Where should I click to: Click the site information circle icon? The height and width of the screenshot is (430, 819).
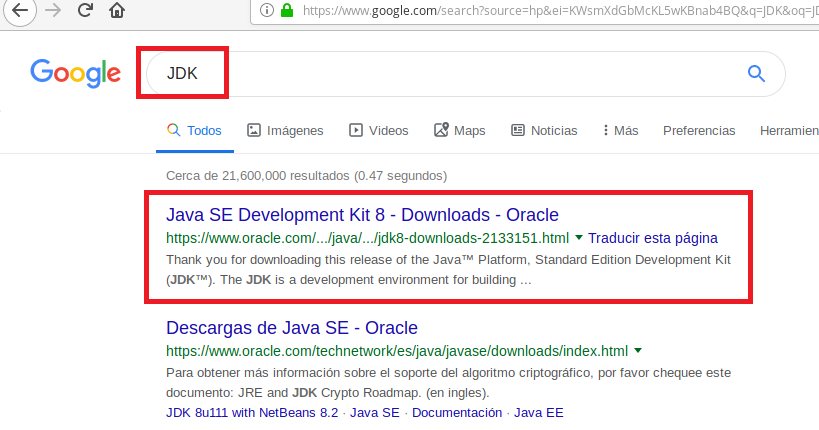tap(267, 11)
